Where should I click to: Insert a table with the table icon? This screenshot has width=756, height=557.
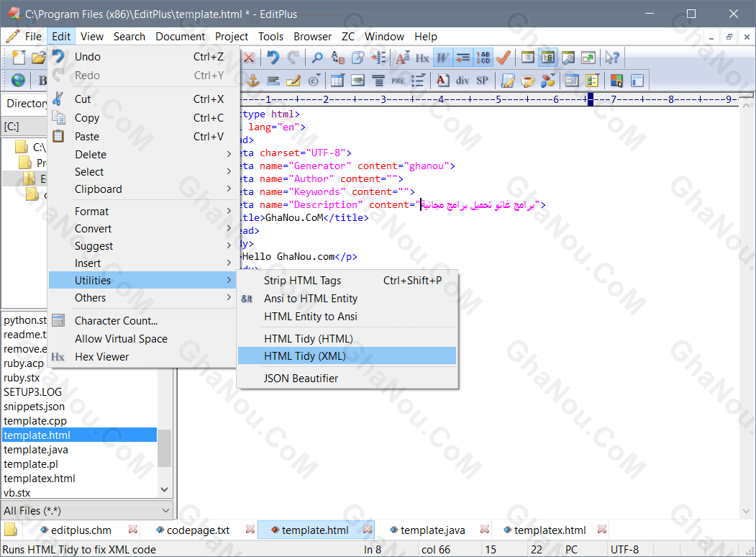pos(337,81)
